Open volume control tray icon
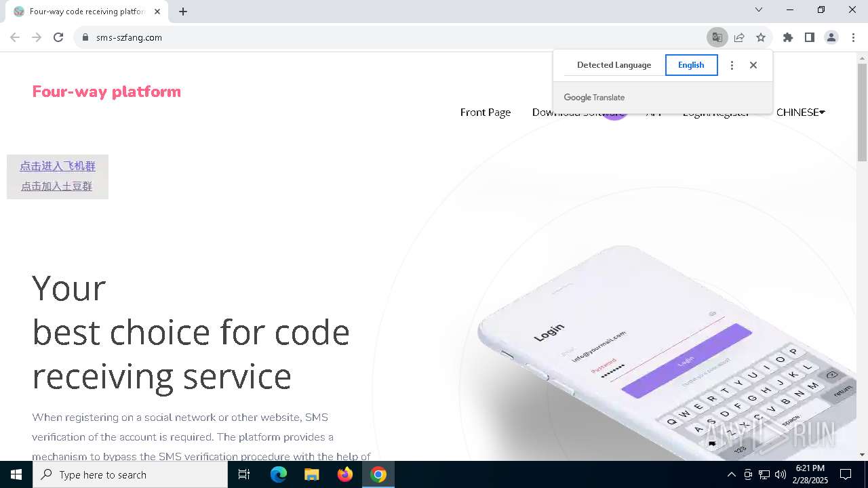 (781, 474)
